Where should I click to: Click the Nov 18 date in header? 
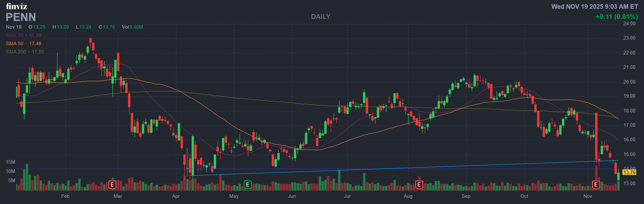point(14,27)
